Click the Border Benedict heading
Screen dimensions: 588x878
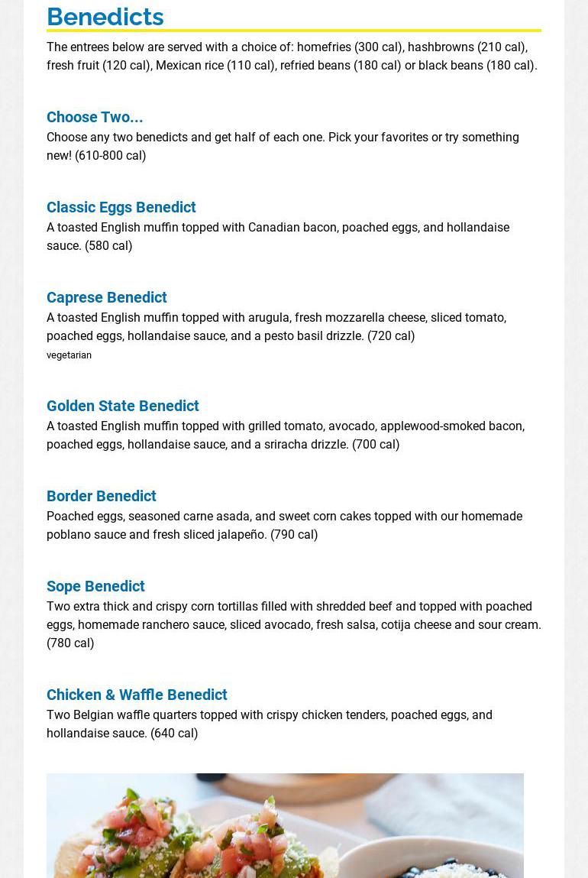coord(101,496)
